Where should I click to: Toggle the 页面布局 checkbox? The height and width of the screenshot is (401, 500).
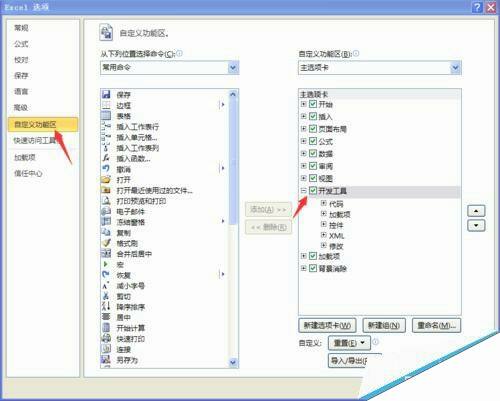coord(313,129)
